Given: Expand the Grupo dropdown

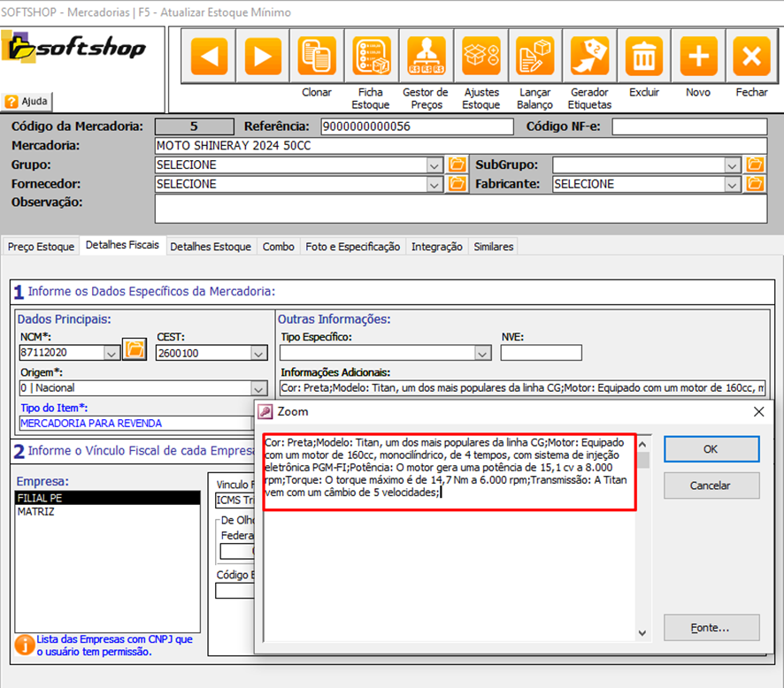Looking at the screenshot, I should [x=434, y=164].
